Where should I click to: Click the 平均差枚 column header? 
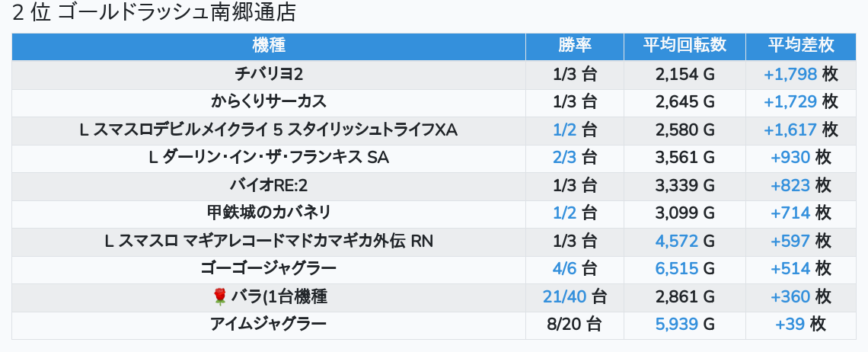[x=800, y=46]
